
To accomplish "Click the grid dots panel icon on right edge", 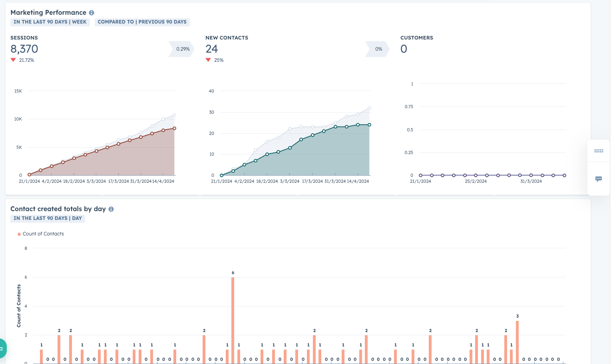I will pyautogui.click(x=598, y=151).
